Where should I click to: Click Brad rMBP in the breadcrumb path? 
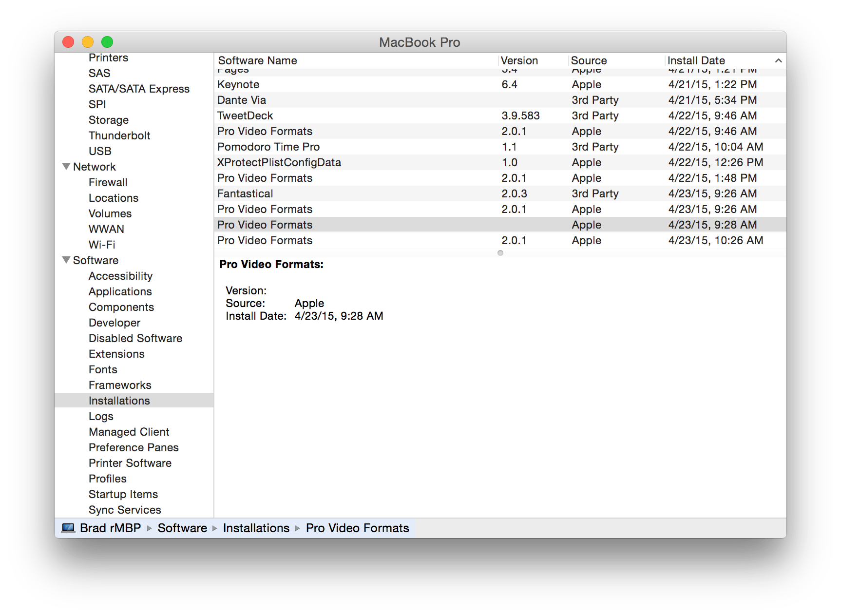coord(108,528)
